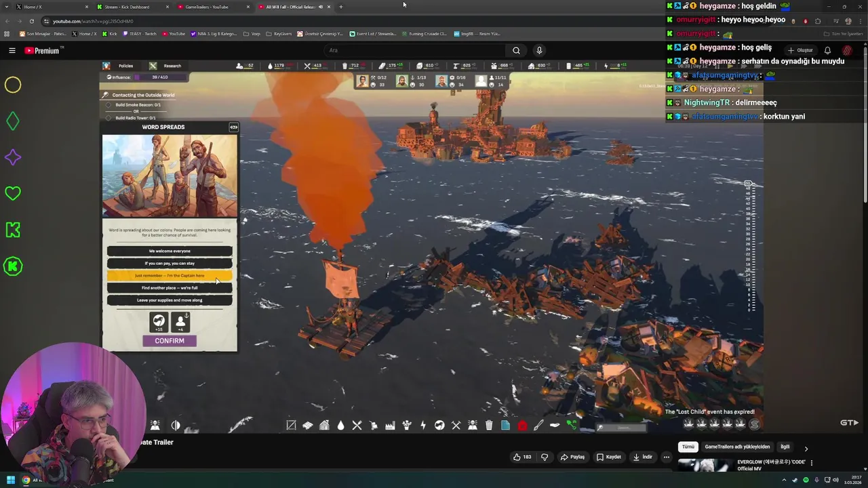Screen dimensions: 868x488
Task: Select the blue document icon in toolbar
Action: [505, 425]
